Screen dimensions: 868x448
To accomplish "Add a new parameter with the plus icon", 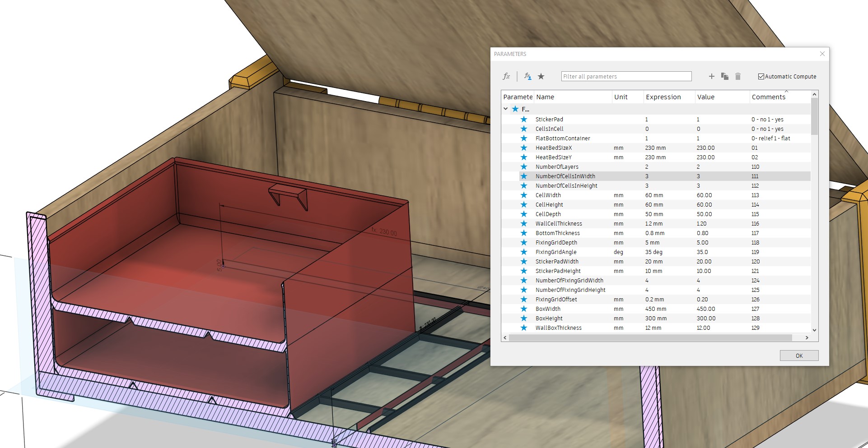I will click(x=711, y=76).
